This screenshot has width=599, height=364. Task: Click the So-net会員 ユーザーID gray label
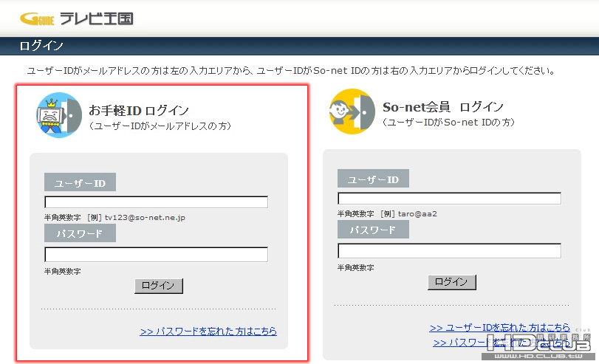click(373, 179)
